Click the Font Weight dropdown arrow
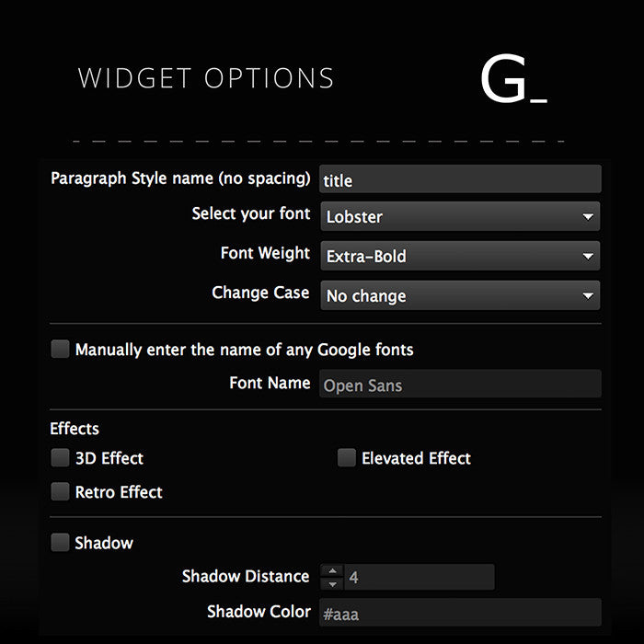The width and height of the screenshot is (644, 644). tap(588, 257)
